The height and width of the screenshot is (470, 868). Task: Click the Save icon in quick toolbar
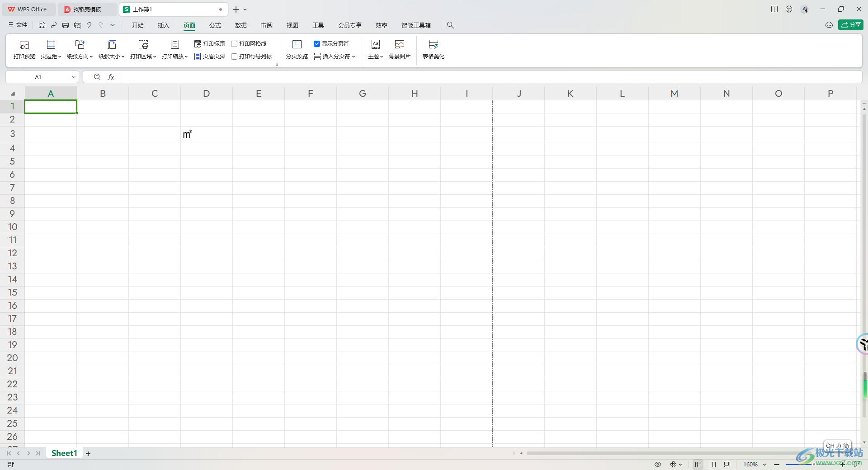tap(42, 25)
